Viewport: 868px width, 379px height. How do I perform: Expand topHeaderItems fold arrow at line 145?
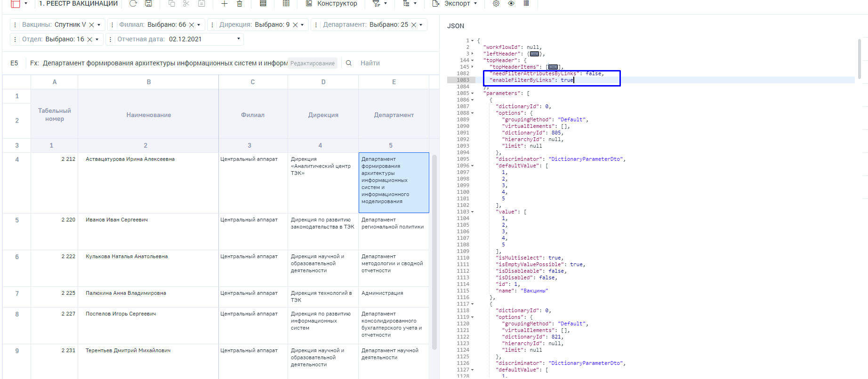click(x=473, y=67)
